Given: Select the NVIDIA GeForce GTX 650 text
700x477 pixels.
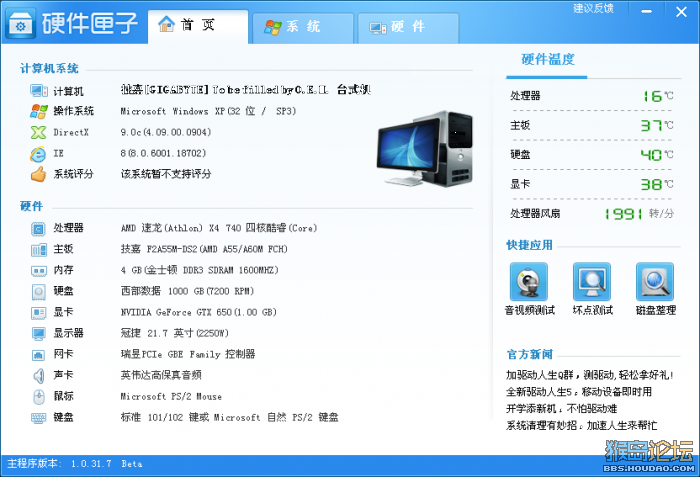Looking at the screenshot, I should coord(199,312).
